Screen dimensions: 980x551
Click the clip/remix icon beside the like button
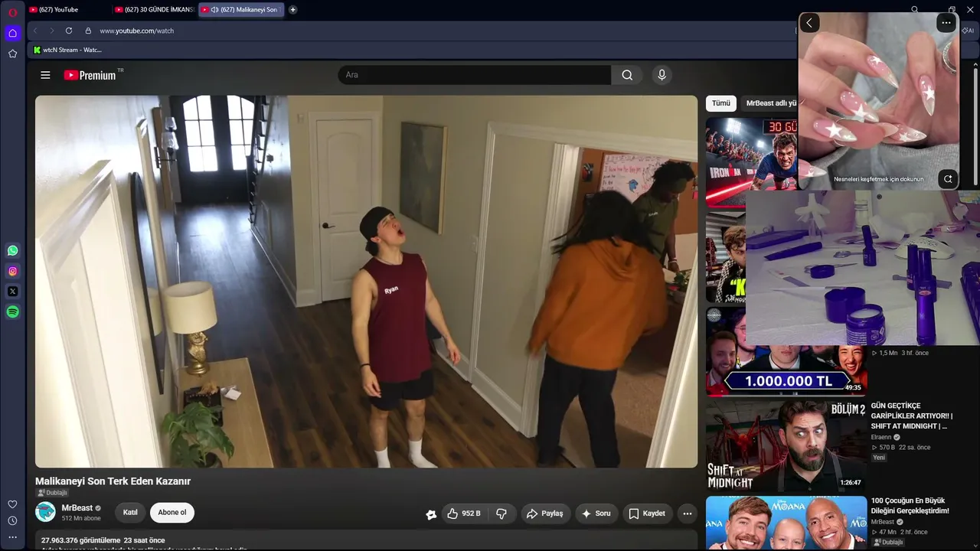click(x=431, y=514)
